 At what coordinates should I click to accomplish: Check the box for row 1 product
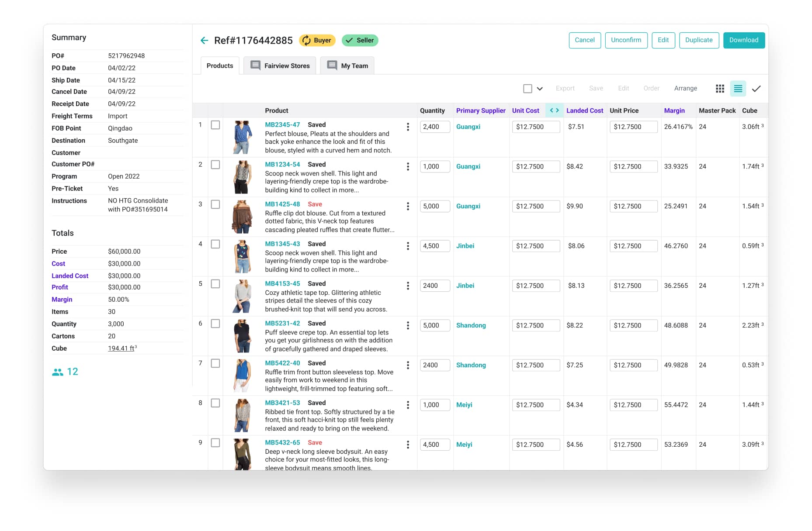coord(215,125)
